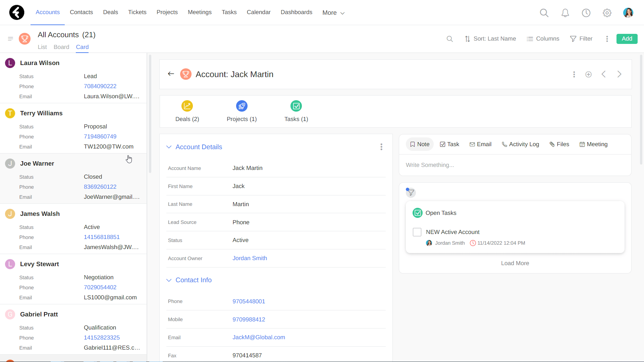Screen dimensions: 644x362
Task: Click the green Add button
Action: [x=627, y=39]
